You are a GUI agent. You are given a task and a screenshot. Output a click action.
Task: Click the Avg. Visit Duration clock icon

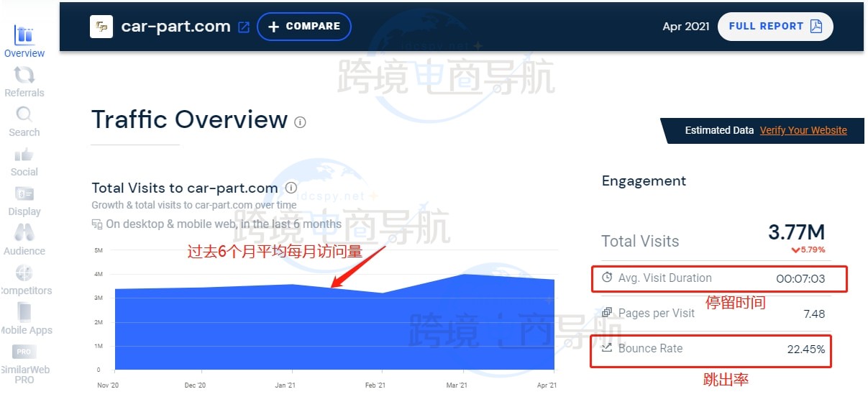[x=607, y=278]
